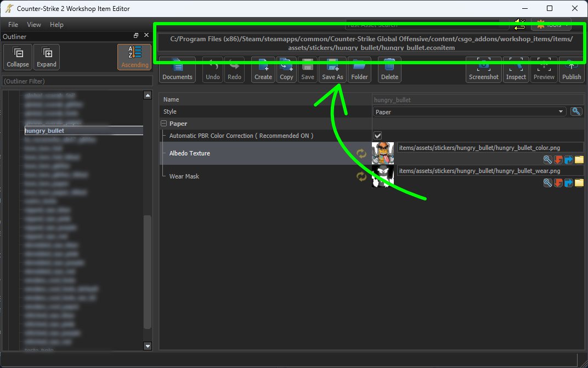588x368 pixels.
Task: Click the magnifier icon next to Style
Action: [x=576, y=111]
